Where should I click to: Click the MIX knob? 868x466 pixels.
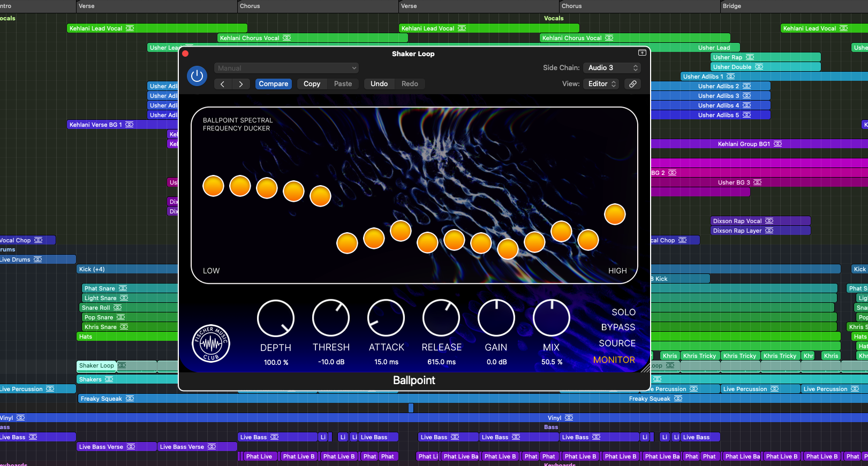[552, 318]
